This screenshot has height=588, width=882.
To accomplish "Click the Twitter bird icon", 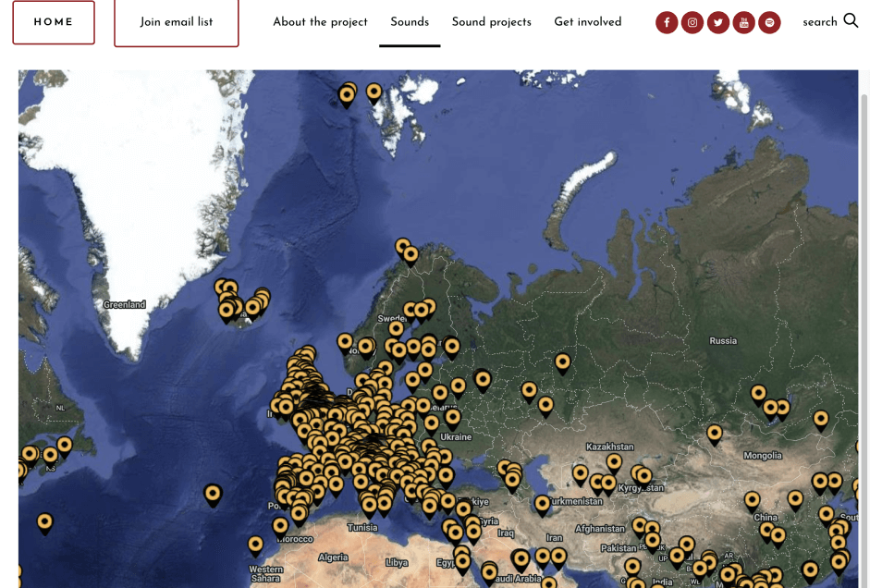I will click(718, 22).
